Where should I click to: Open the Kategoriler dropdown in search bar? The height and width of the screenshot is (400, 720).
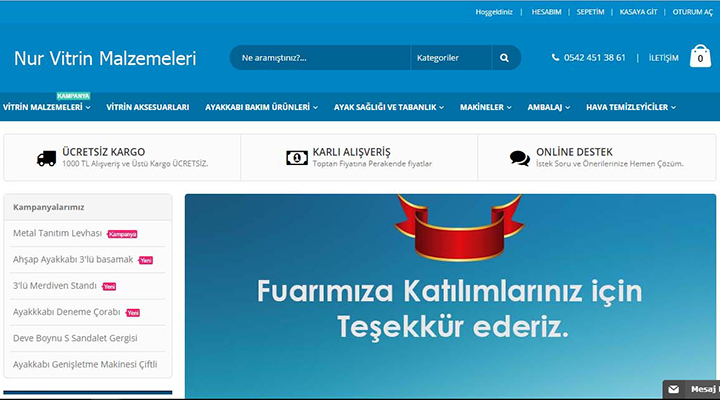(450, 58)
